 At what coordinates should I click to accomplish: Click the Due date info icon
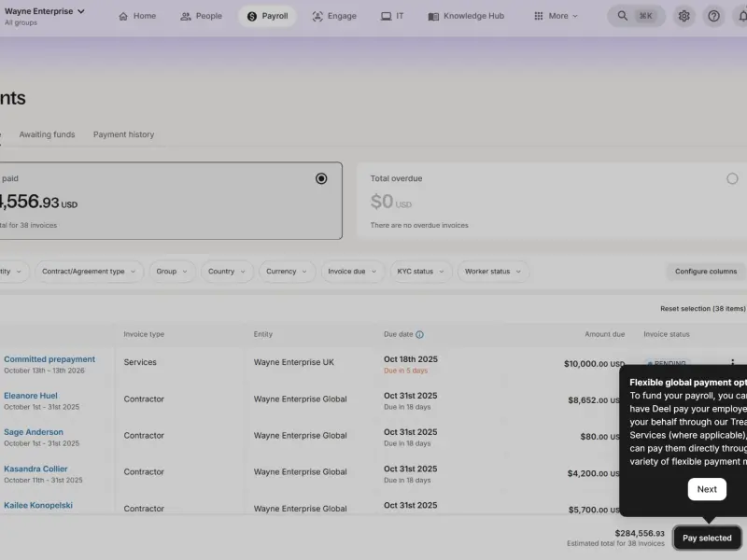coord(419,335)
